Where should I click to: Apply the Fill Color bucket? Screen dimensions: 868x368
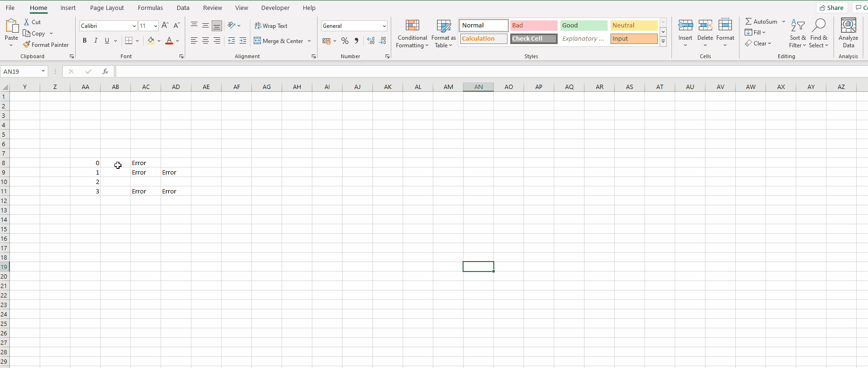(x=151, y=41)
